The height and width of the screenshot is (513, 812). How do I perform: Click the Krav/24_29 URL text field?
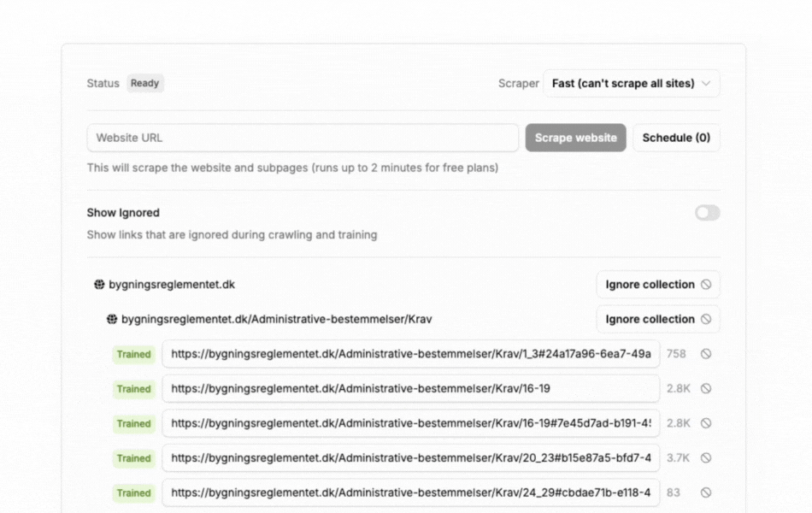[x=410, y=492]
